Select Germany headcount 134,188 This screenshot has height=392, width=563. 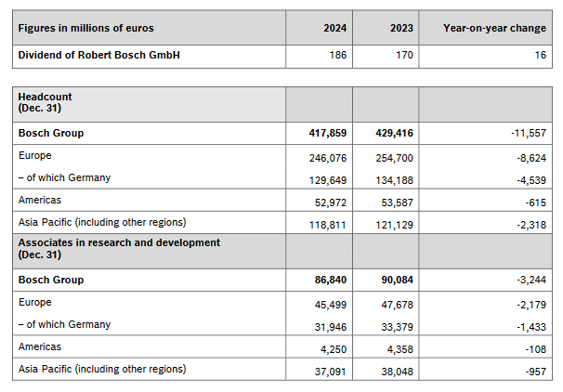click(x=395, y=180)
